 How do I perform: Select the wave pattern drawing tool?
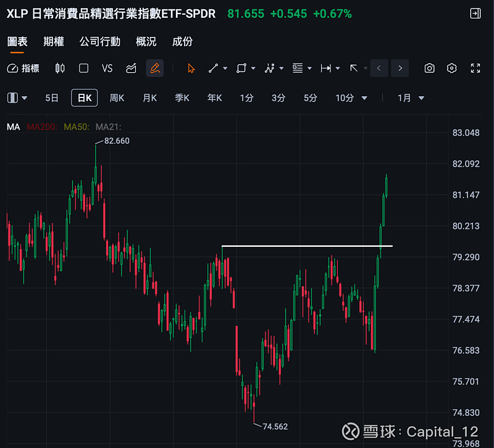(x=269, y=68)
